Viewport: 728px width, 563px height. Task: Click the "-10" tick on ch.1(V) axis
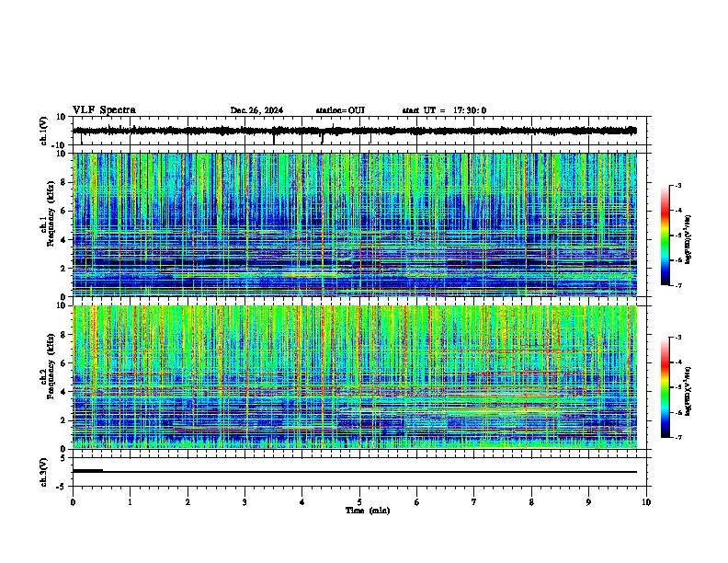coord(60,144)
